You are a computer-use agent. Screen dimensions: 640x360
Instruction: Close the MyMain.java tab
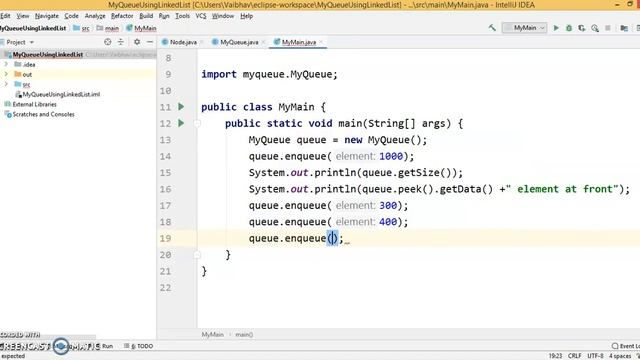[321, 42]
